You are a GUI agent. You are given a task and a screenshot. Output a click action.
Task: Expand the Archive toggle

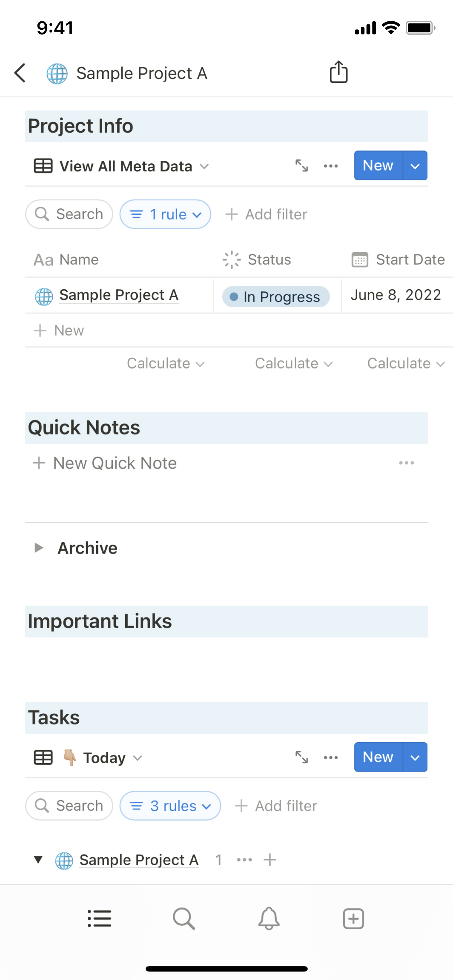(x=39, y=548)
